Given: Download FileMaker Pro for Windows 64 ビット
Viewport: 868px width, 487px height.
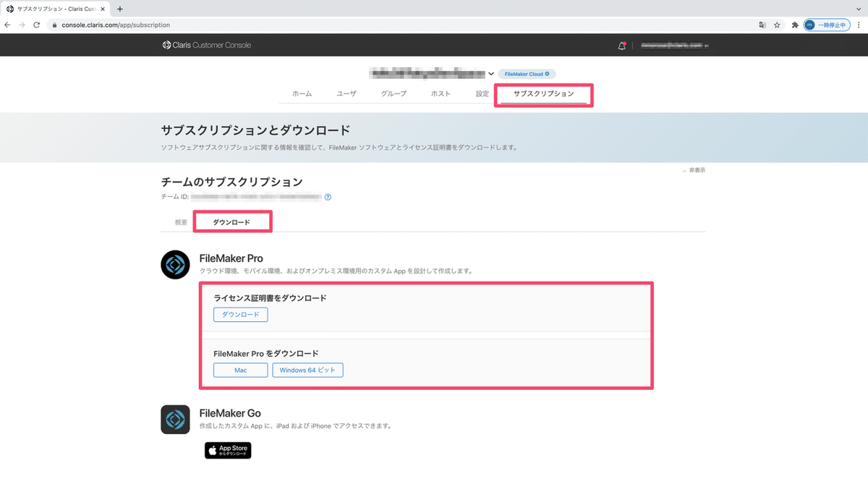Looking at the screenshot, I should point(307,370).
